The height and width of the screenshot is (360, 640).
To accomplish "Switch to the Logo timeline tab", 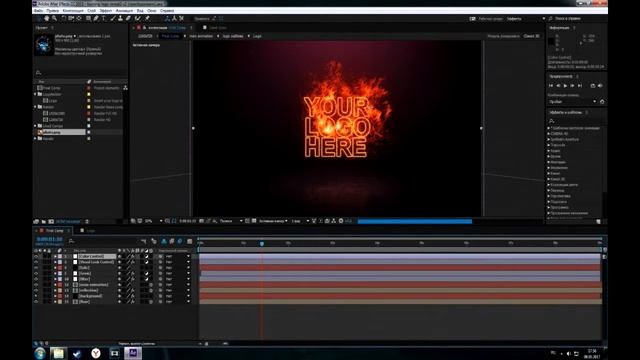I will tap(91, 231).
